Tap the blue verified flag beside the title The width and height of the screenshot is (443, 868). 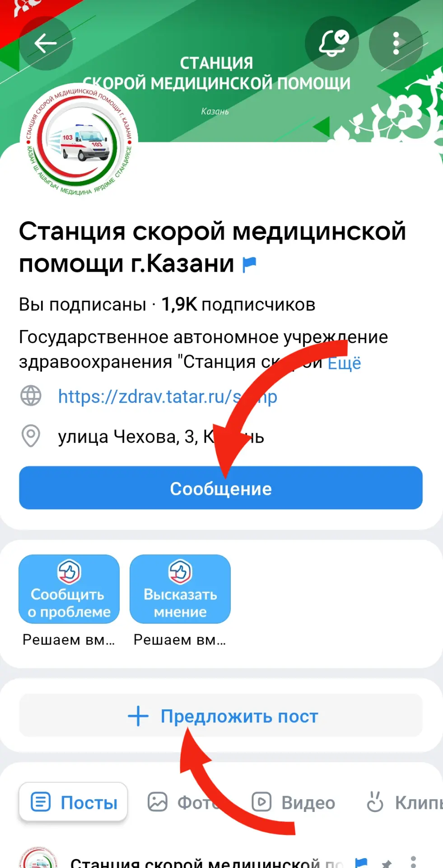pos(249,264)
